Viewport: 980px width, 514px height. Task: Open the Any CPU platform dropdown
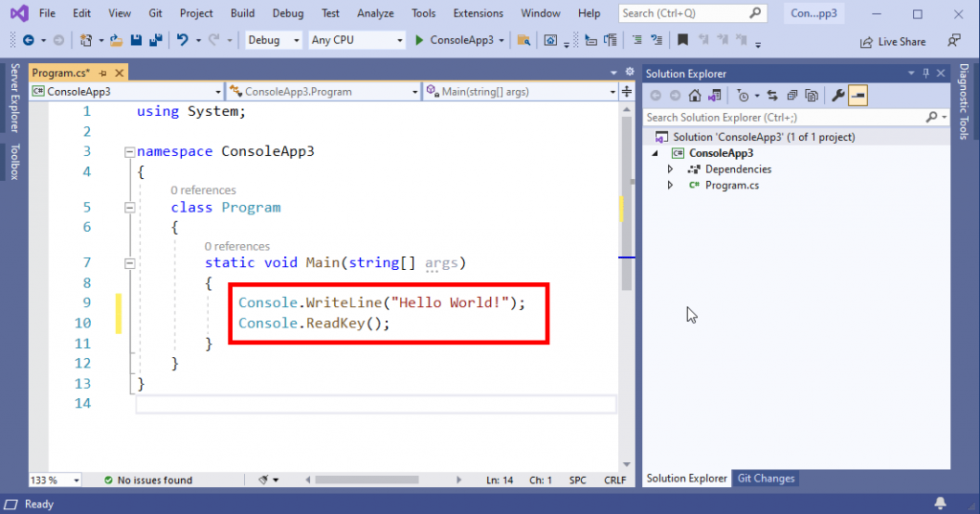(357, 40)
